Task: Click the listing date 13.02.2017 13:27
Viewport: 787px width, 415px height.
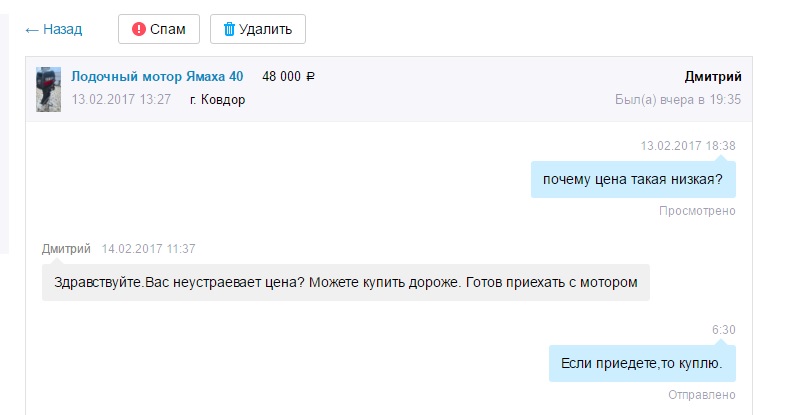Action: pos(121,100)
